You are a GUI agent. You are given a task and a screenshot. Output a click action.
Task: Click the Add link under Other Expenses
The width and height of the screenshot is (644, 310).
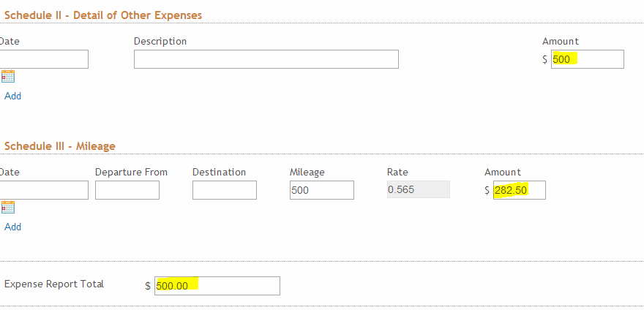point(13,96)
